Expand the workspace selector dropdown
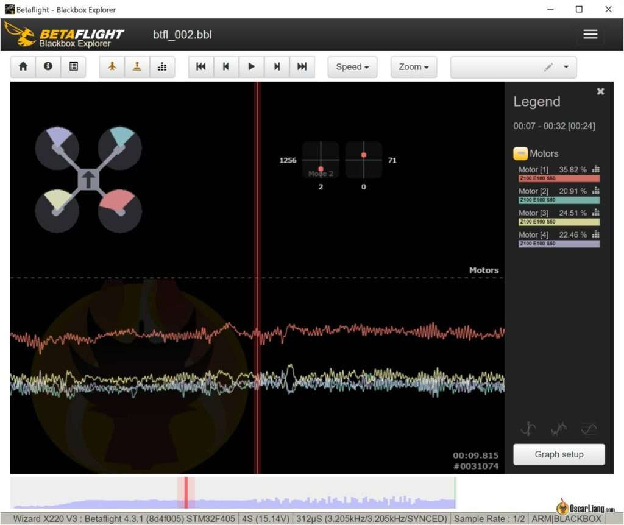The image size is (624, 525). tap(568, 67)
